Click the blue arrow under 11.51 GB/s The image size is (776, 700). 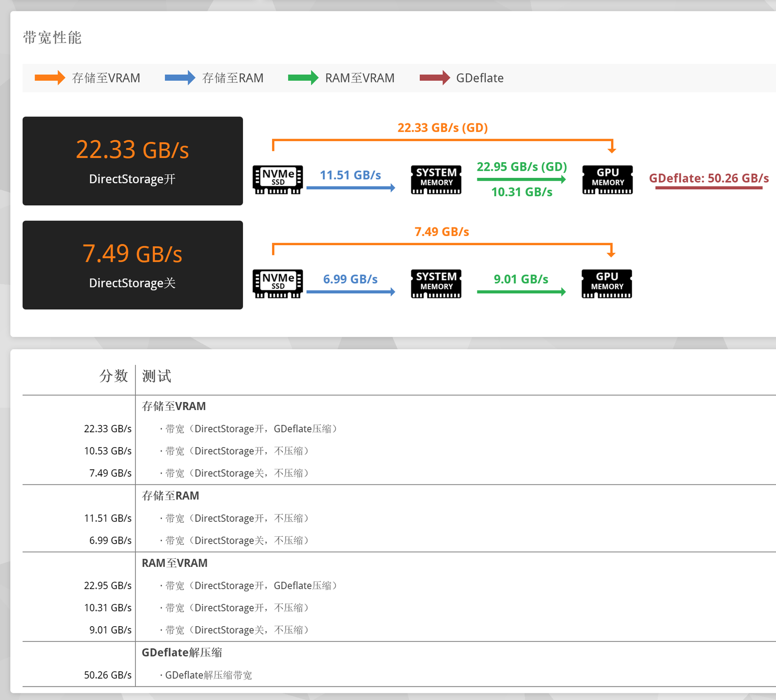click(x=351, y=188)
